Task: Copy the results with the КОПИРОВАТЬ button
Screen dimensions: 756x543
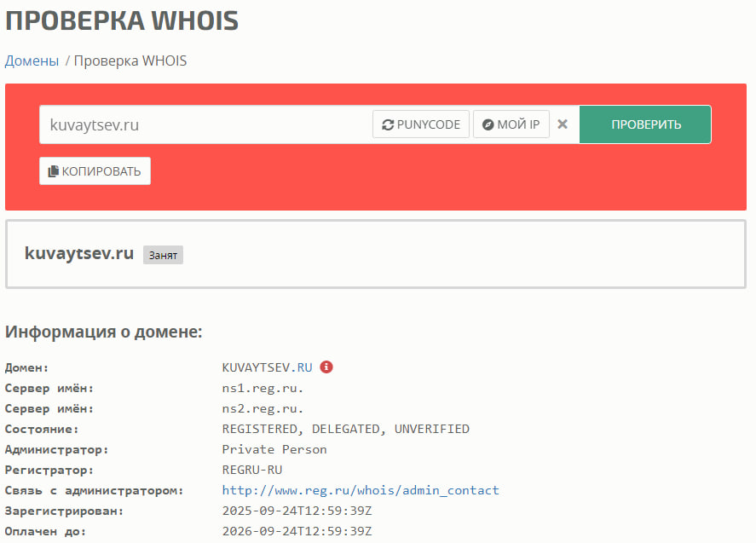Action: point(95,171)
